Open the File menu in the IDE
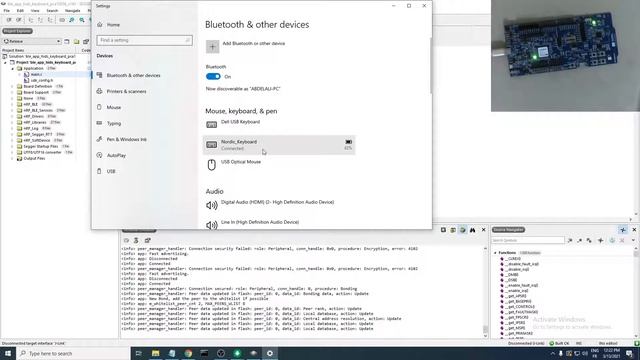 tap(7, 10)
